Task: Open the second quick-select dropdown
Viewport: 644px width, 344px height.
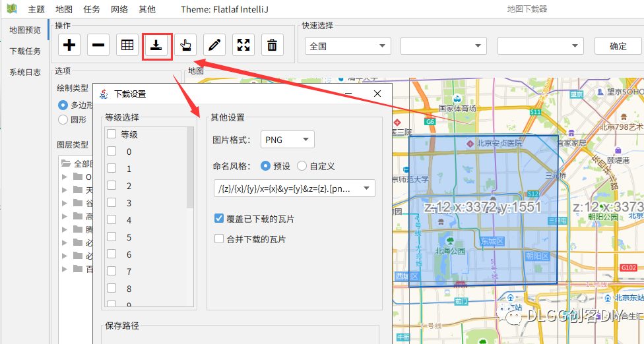Action: coord(443,46)
